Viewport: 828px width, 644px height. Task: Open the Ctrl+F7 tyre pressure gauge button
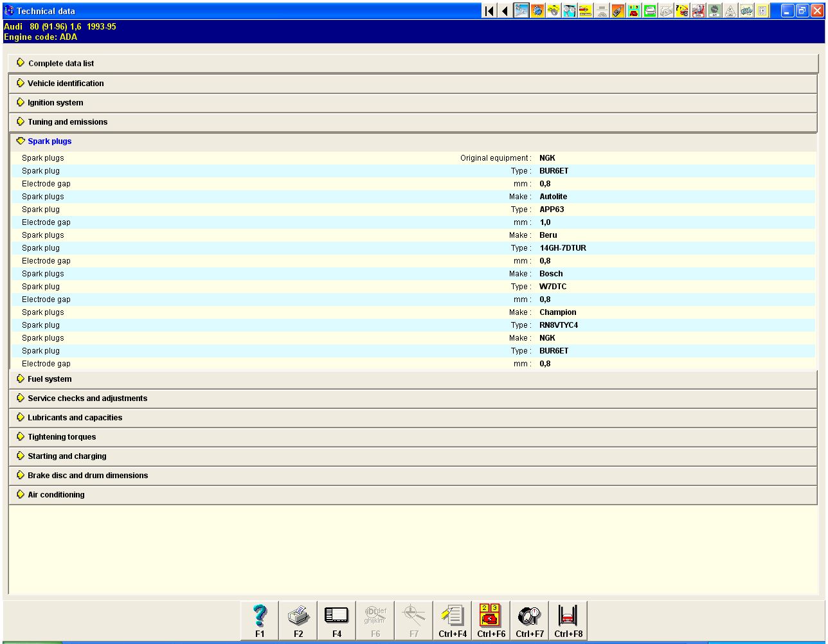pos(530,621)
